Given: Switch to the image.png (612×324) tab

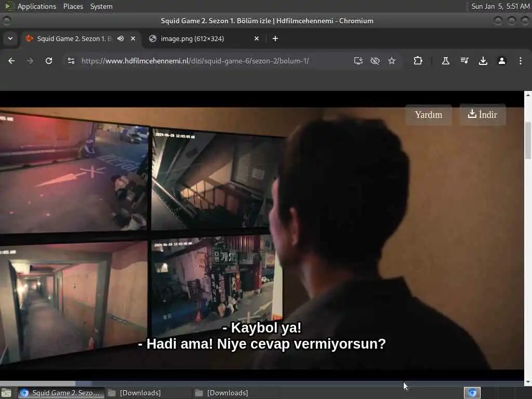Looking at the screenshot, I should click(205, 38).
